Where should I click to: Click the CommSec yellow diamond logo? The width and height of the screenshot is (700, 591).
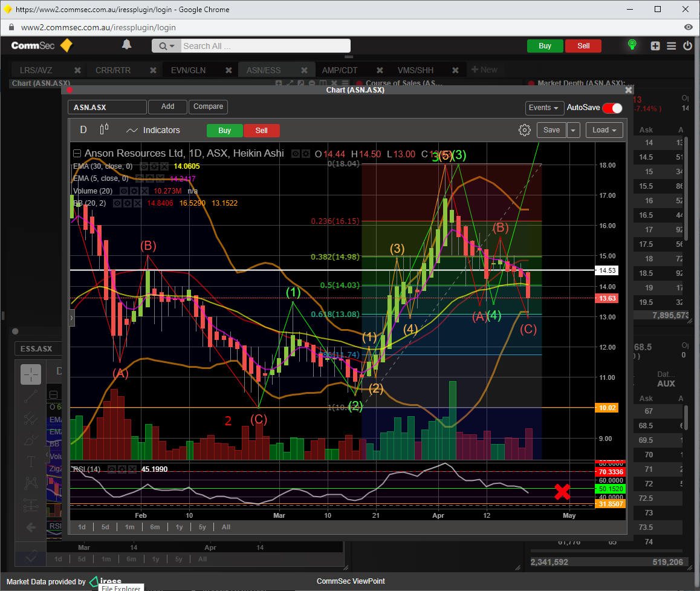click(66, 45)
